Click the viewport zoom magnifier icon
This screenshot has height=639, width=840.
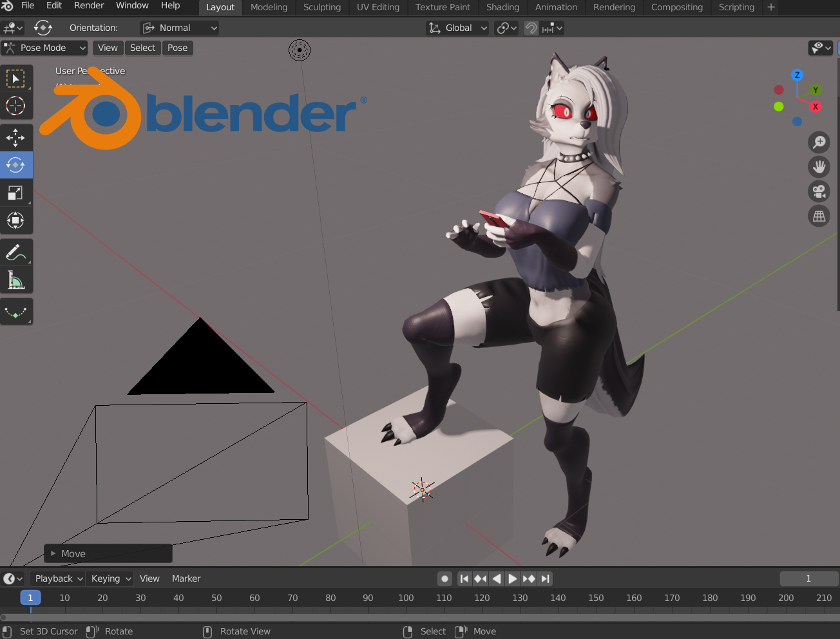pos(819,142)
